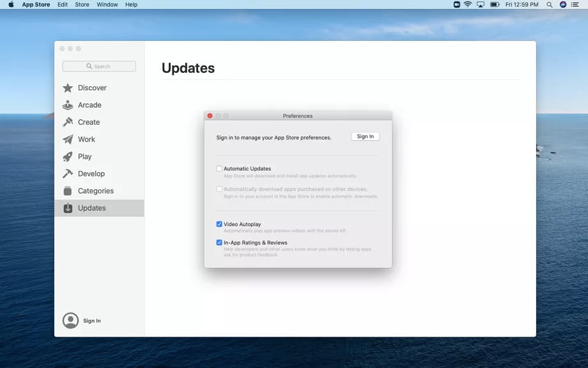Select Develop in the sidebar
This screenshot has width=588, height=368.
pos(91,173)
